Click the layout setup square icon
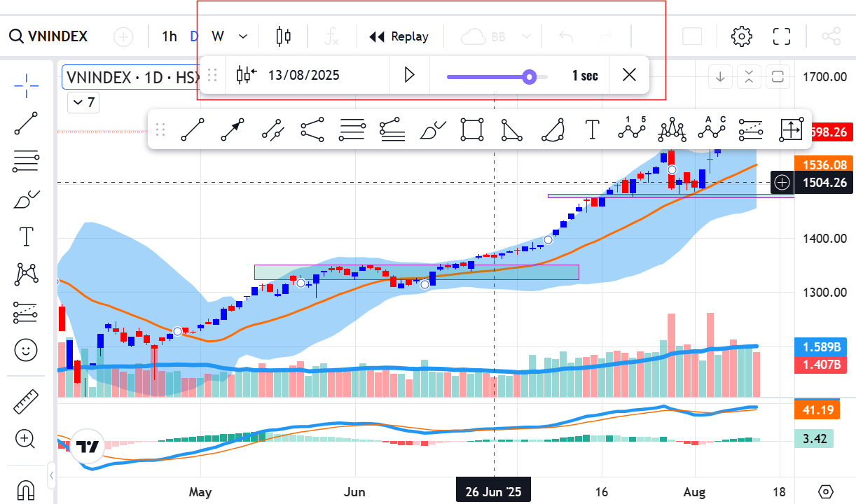Image resolution: width=856 pixels, height=504 pixels. tap(692, 36)
